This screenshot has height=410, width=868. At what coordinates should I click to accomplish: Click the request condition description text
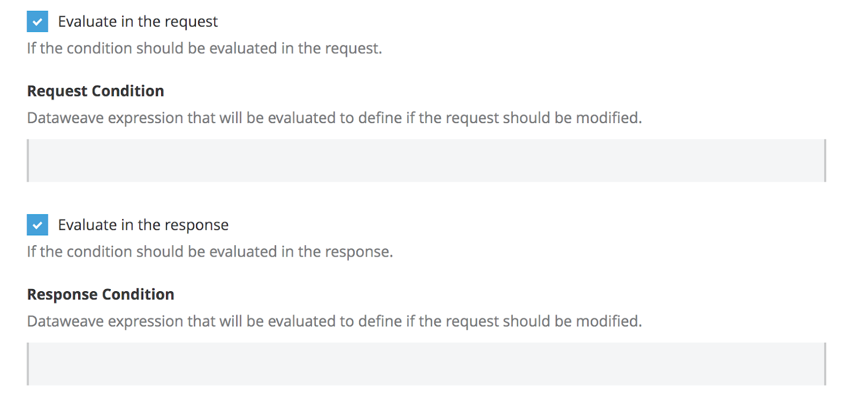334,118
